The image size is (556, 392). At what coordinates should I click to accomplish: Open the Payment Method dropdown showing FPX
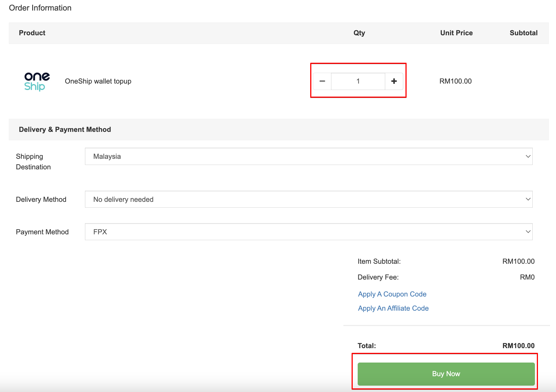pos(309,232)
